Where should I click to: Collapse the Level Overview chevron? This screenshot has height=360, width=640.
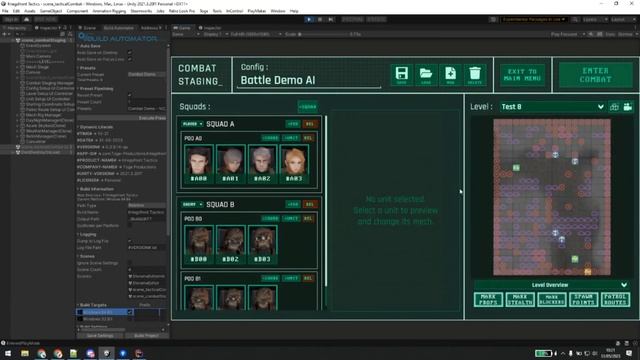(624, 285)
